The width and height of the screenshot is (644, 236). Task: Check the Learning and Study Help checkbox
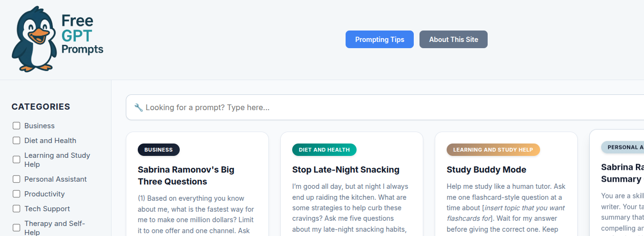[17, 160]
